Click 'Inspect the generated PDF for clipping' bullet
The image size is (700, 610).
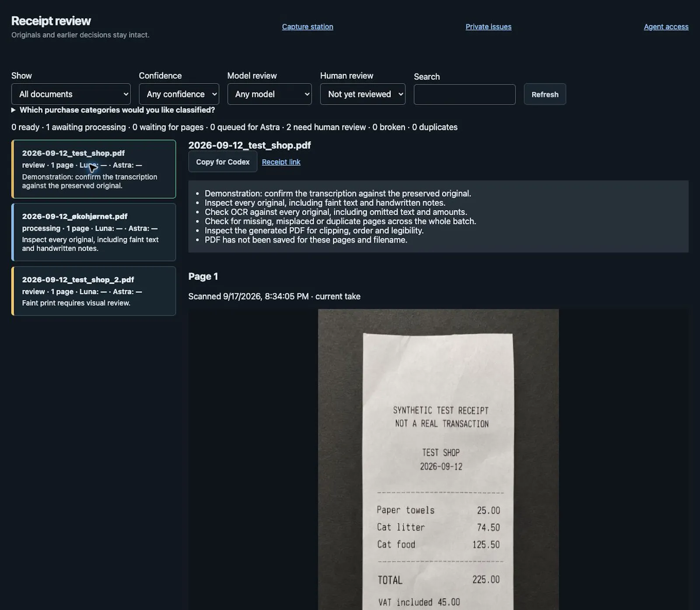[314, 230]
